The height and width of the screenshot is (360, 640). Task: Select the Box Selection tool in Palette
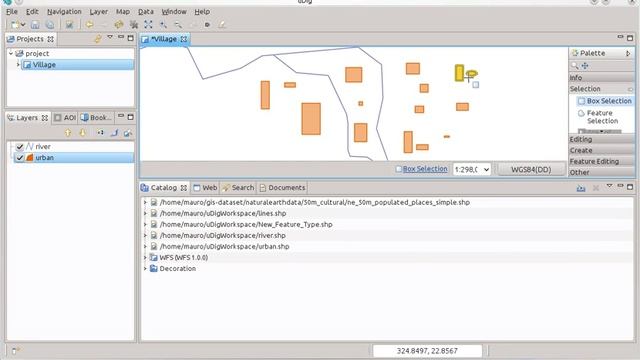pos(604,101)
